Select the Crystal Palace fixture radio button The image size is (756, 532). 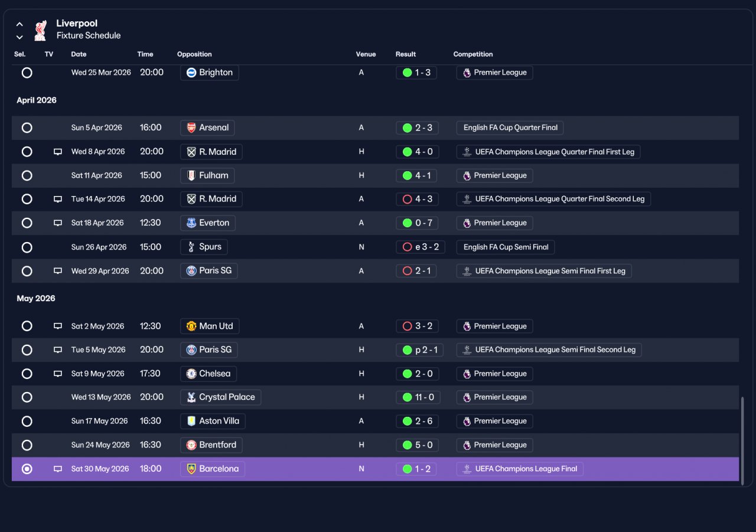pos(27,397)
